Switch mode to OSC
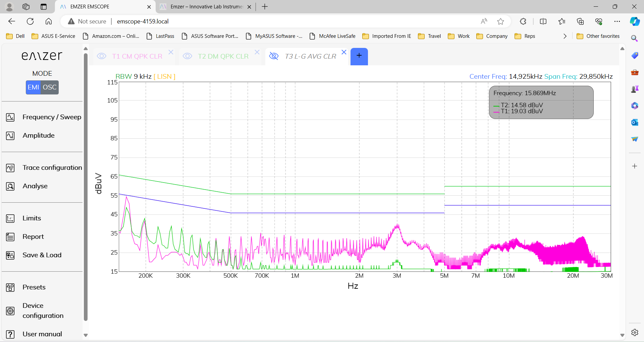This screenshot has height=342, width=644. [50, 87]
